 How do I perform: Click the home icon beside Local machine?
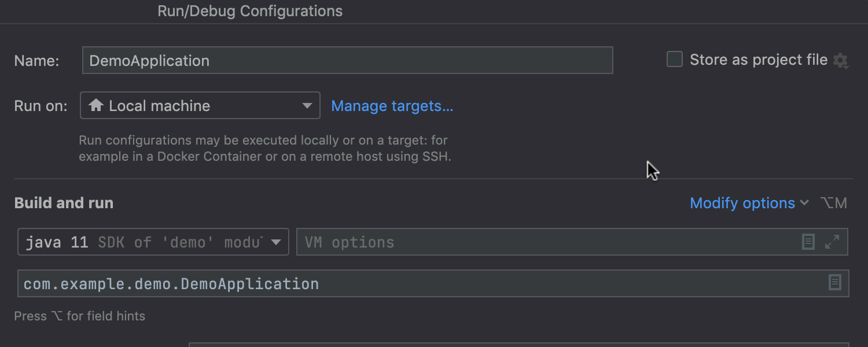(x=96, y=105)
